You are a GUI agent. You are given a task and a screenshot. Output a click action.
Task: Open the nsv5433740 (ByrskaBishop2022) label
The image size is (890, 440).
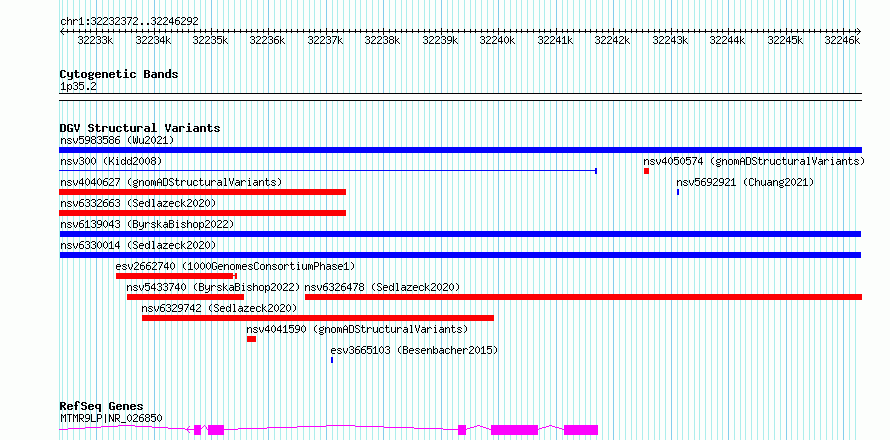213,287
